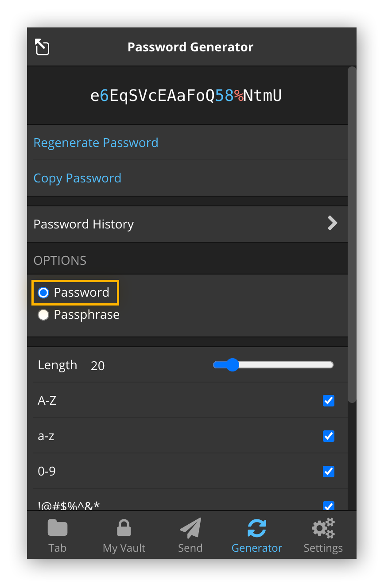Click Regenerate Password

tap(96, 143)
